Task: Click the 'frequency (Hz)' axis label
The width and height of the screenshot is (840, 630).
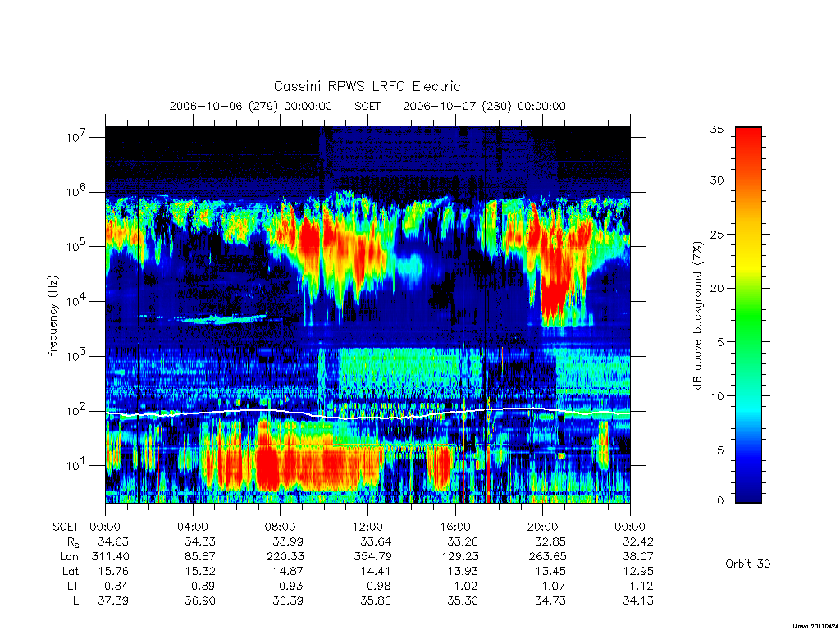Action: [52, 316]
